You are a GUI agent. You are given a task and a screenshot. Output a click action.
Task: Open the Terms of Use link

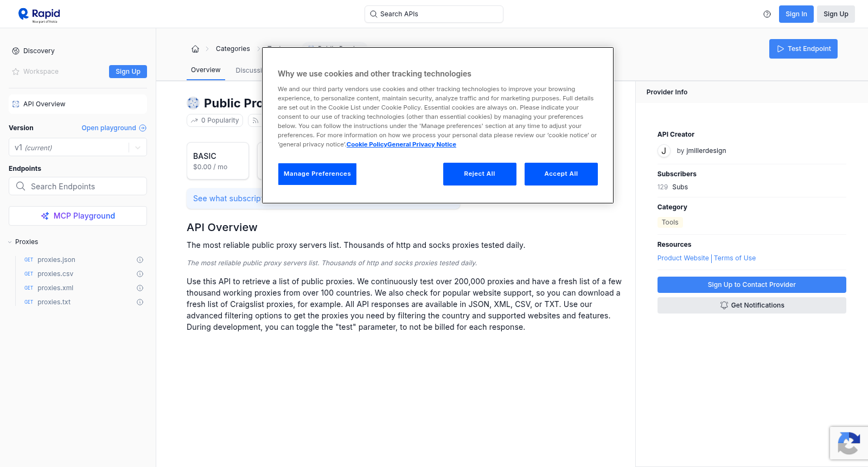pos(735,258)
